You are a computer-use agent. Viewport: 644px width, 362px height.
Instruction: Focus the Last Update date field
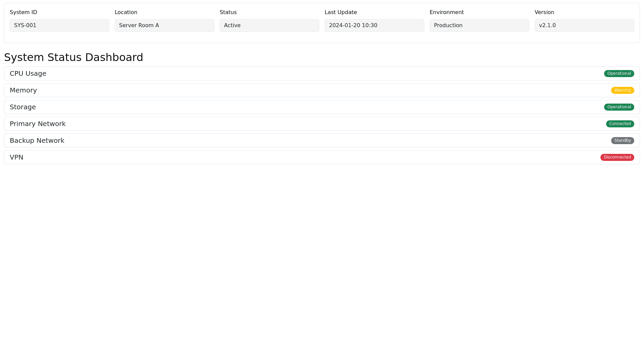point(374,25)
